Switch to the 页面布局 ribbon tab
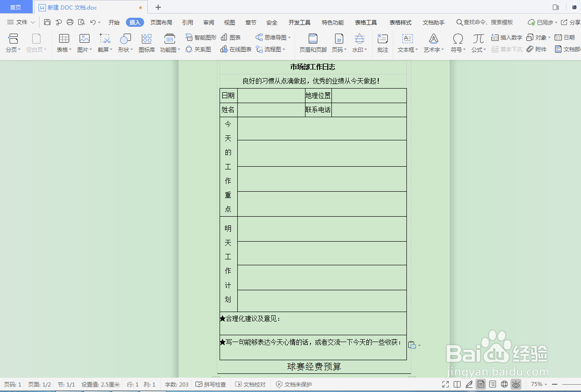The height and width of the screenshot is (392, 581). pos(161,22)
